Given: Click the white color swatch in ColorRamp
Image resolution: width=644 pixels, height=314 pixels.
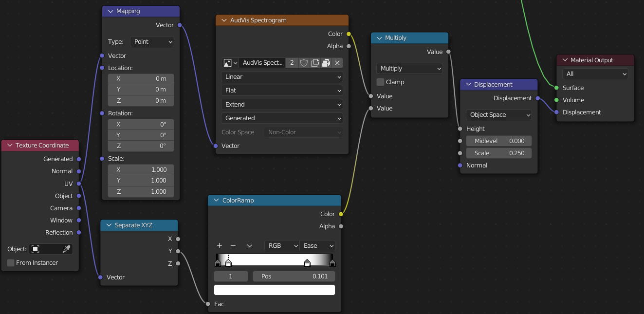Looking at the screenshot, I should (275, 290).
